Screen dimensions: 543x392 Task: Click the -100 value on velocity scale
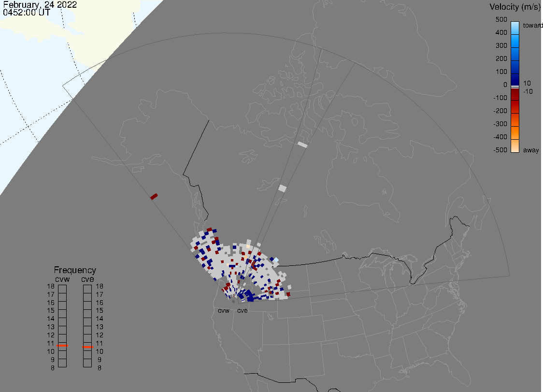pyautogui.click(x=500, y=98)
